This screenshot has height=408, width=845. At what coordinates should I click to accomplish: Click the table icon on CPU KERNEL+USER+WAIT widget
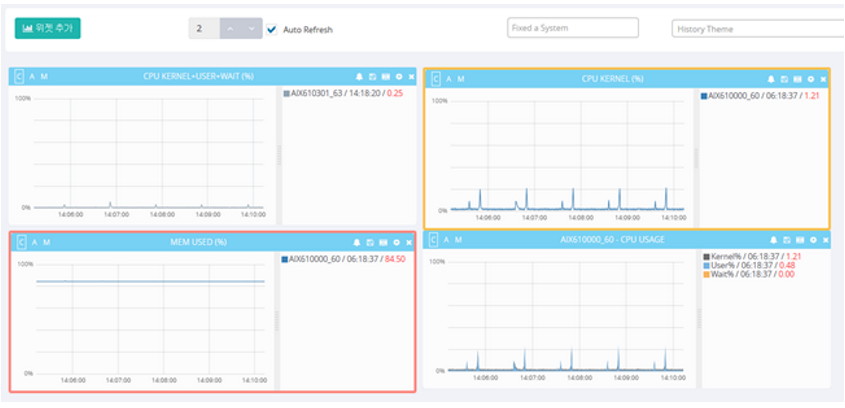(x=385, y=76)
